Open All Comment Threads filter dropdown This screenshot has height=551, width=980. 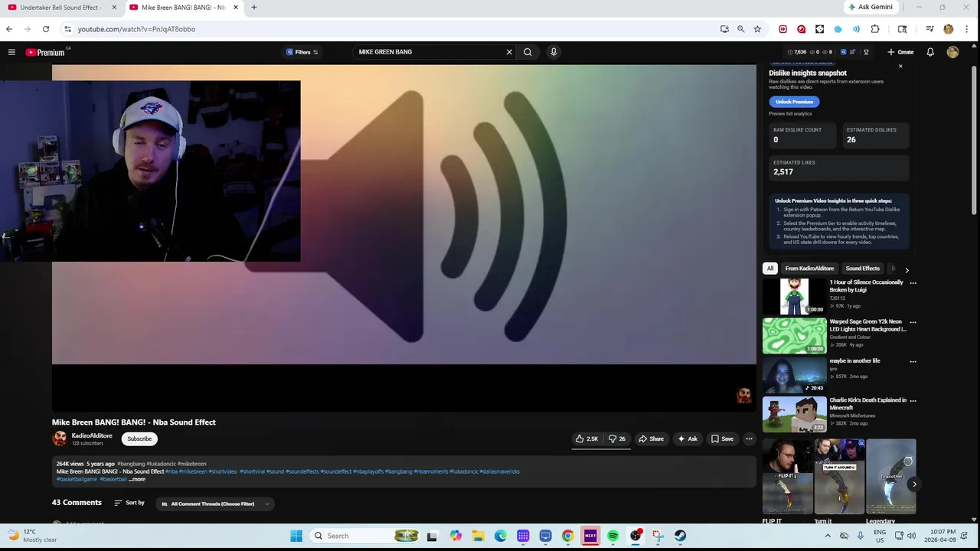(215, 504)
